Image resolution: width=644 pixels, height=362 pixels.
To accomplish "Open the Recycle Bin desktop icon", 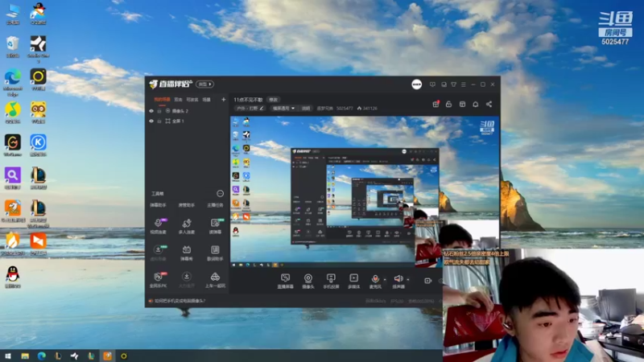I will pyautogui.click(x=13, y=47).
